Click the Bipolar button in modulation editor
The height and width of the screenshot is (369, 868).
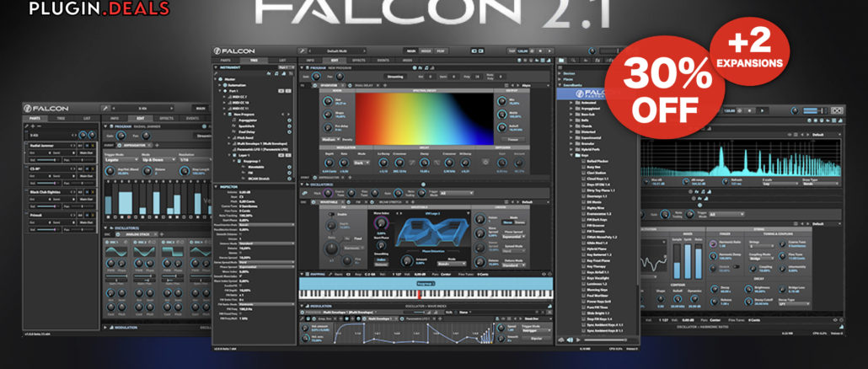[537, 338]
